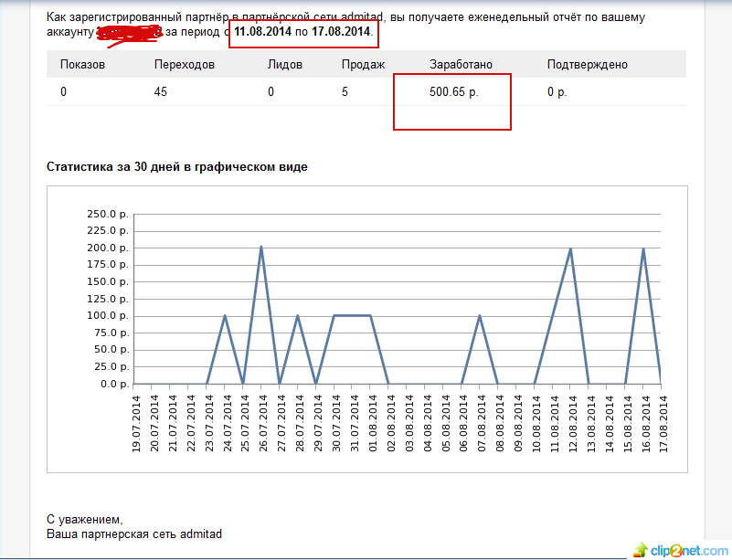Click the signature Ваша партнерская сеть admitad
732x560 pixels.
pyautogui.click(x=134, y=534)
